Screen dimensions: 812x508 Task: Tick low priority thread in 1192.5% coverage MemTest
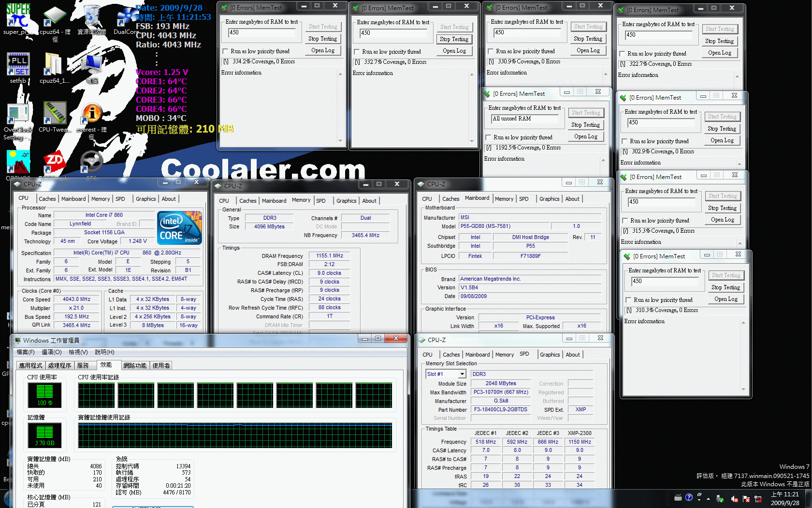488,137
